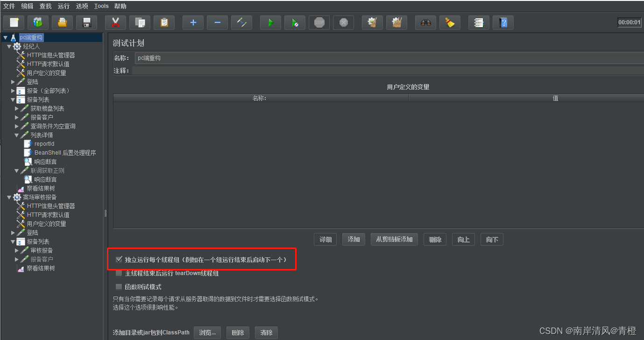
Task: Start test with no pauses icon
Action: (x=295, y=22)
